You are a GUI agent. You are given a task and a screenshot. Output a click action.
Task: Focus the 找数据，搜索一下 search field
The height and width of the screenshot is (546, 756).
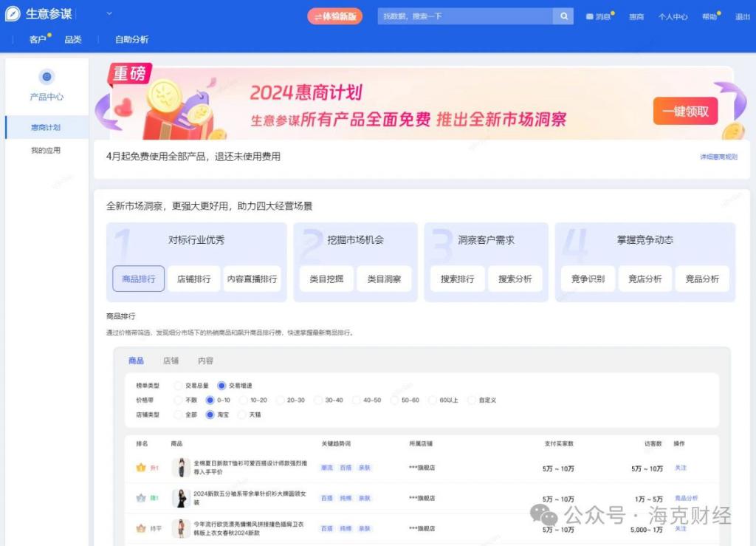[465, 16]
